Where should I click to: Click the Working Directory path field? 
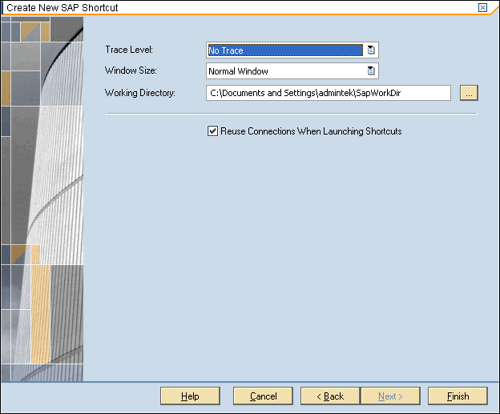point(328,93)
